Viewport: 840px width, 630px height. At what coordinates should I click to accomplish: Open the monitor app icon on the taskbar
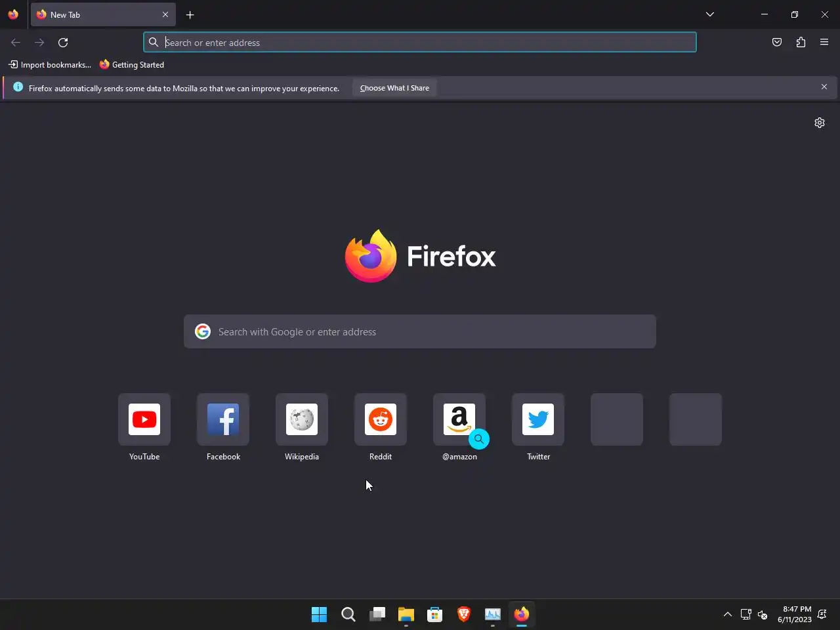click(x=493, y=614)
